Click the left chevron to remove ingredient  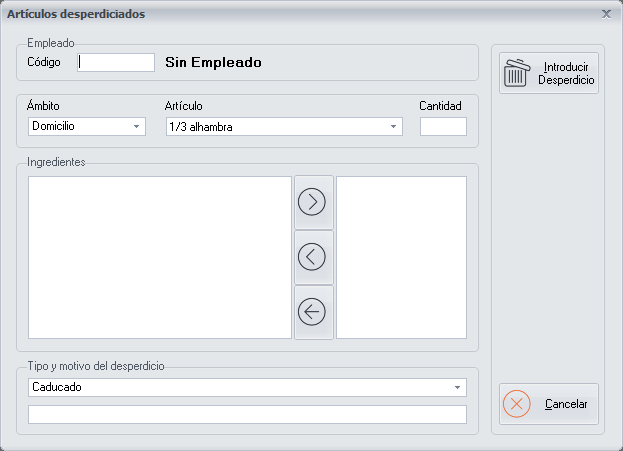pos(313,257)
